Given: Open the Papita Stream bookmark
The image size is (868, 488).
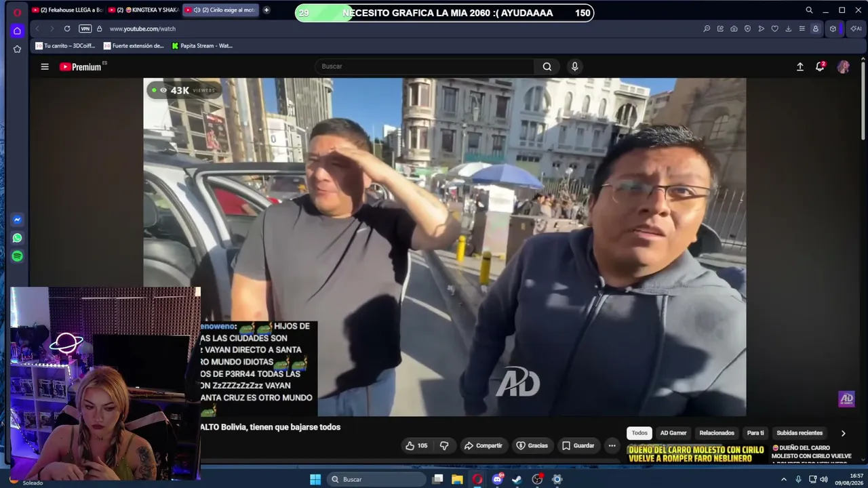Looking at the screenshot, I should (202, 46).
